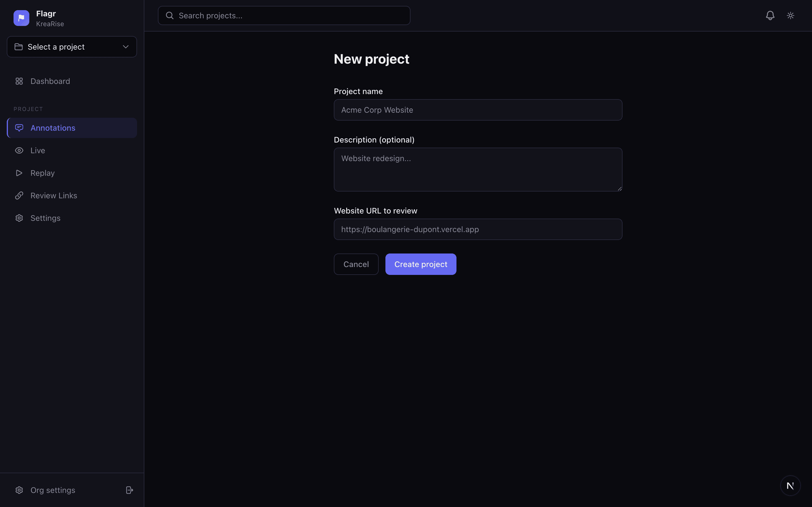This screenshot has height=507, width=812.
Task: Click the floating N avatar button
Action: 790,485
